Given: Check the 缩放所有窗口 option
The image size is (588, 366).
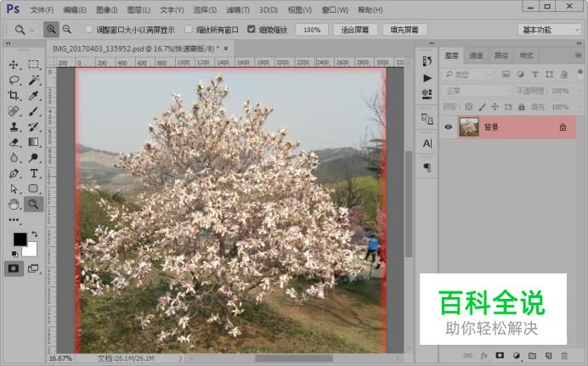Looking at the screenshot, I should (189, 29).
